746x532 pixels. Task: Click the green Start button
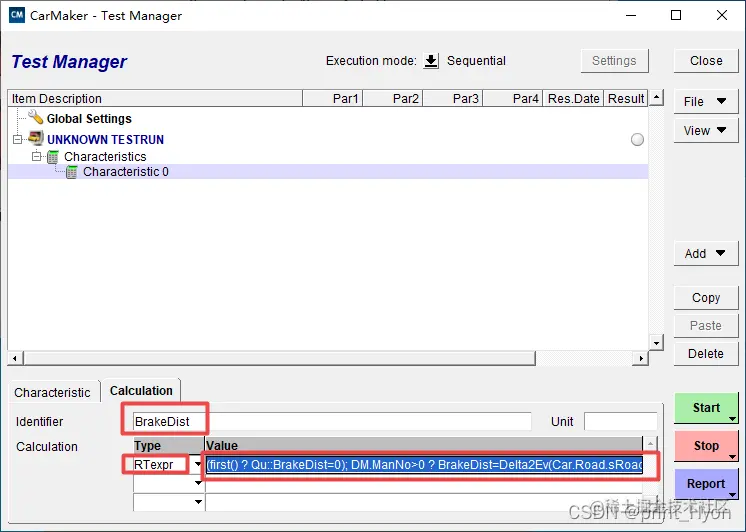(706, 408)
